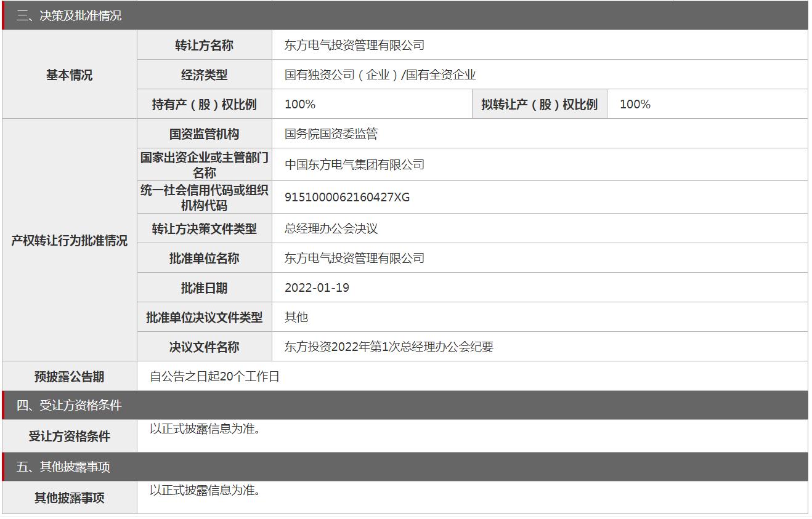Screen dimensions: 812x519
Task: Click the 产权转让行为批准情况 row group label
Action: point(69,240)
